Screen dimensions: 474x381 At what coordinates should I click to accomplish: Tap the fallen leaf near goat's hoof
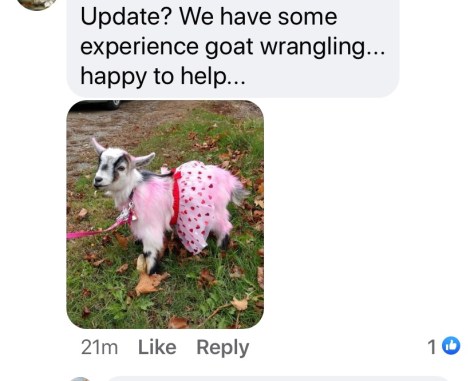click(x=150, y=283)
